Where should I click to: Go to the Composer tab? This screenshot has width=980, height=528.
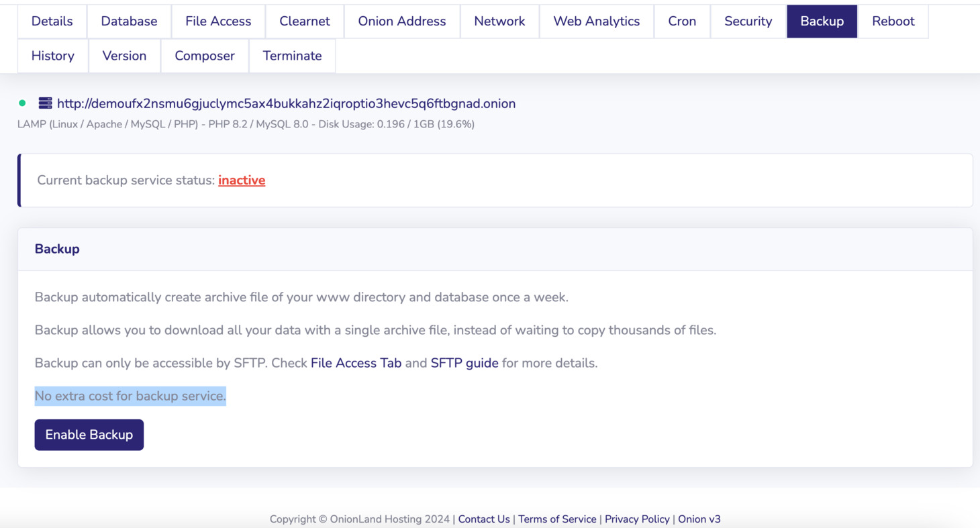[205, 56]
